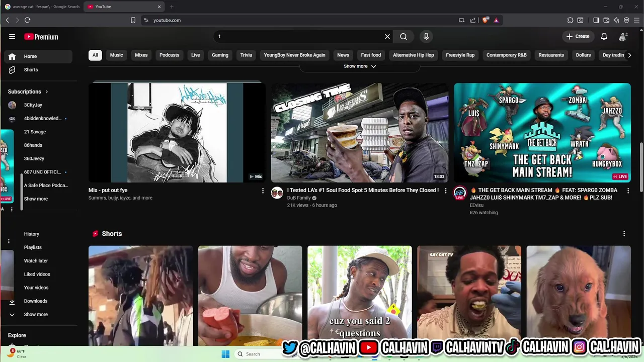Switch to the Google Search tab
644x362 pixels.
(42, 7)
